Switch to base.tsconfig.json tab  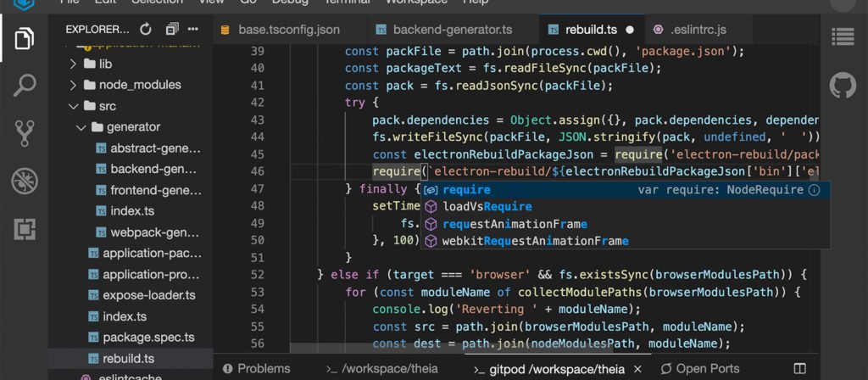point(290,30)
